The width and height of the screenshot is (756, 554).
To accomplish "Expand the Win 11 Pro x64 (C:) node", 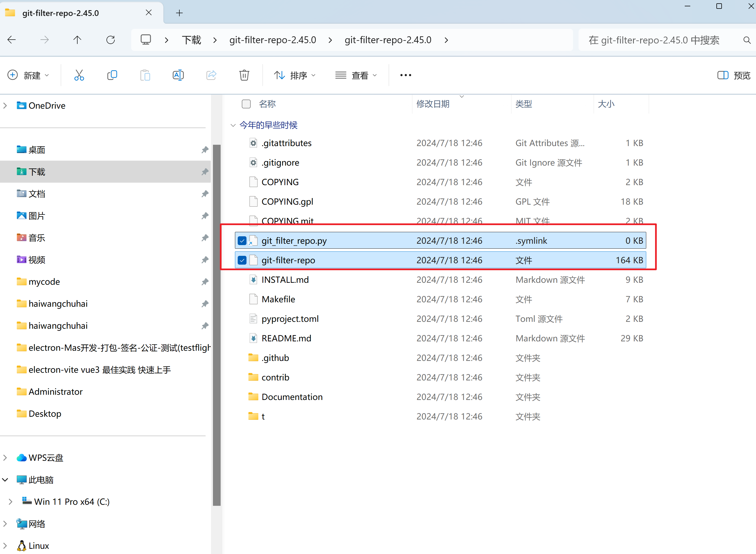I will coord(10,502).
